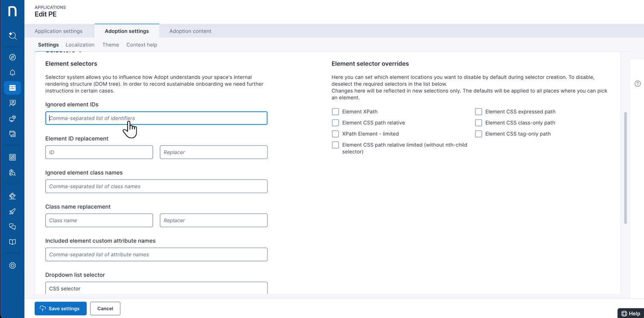This screenshot has width=644, height=318.
Task: Switch to the Application settings tab
Action: [x=58, y=31]
